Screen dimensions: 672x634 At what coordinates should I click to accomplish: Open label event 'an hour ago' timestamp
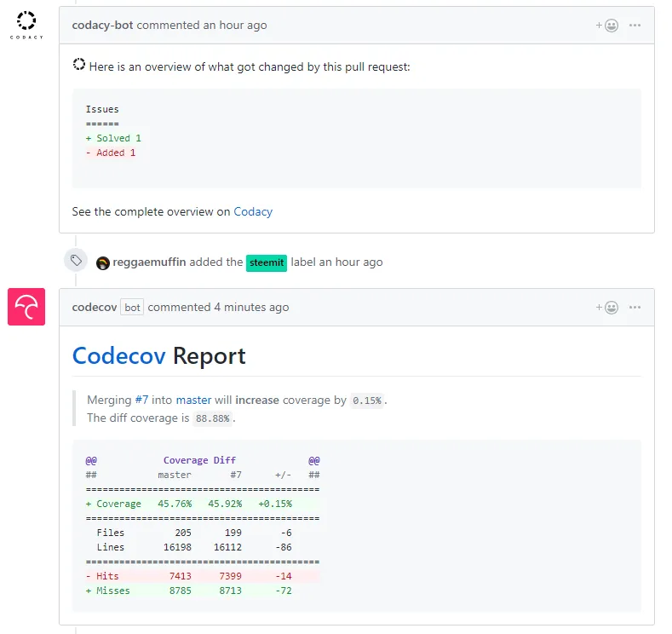351,262
